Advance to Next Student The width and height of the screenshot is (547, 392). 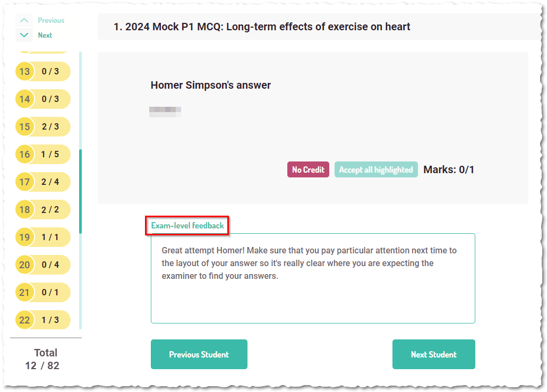click(434, 354)
